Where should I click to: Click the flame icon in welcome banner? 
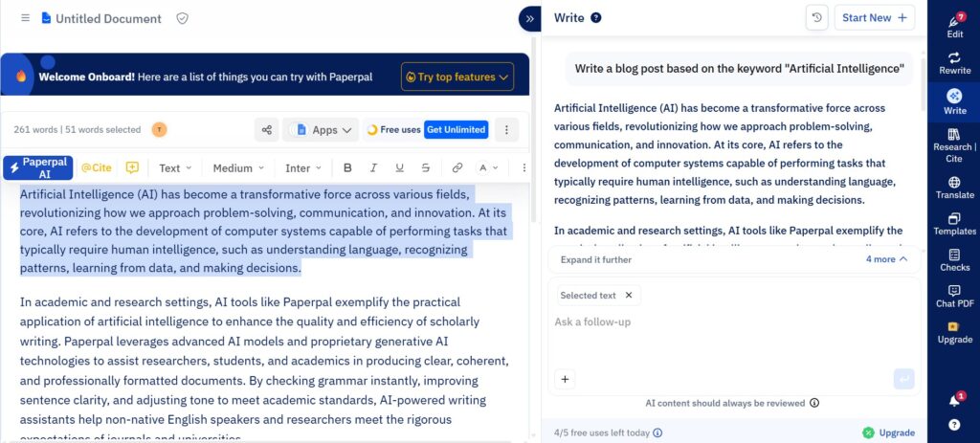[x=21, y=77]
